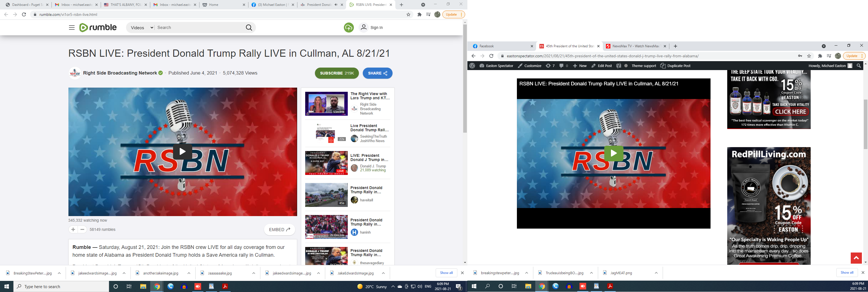Open the Rumble hamburger menu
This screenshot has width=868, height=292.
click(71, 28)
